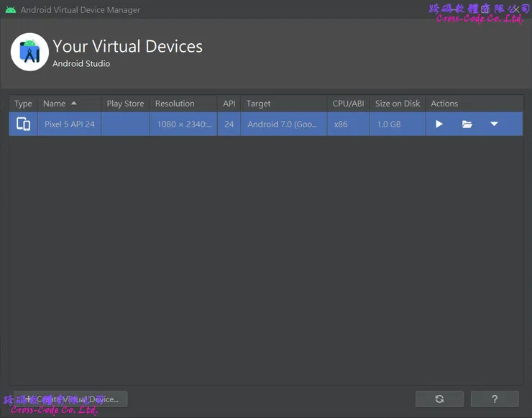This screenshot has width=532, height=418.
Task: Open help with the question mark button
Action: (x=495, y=399)
